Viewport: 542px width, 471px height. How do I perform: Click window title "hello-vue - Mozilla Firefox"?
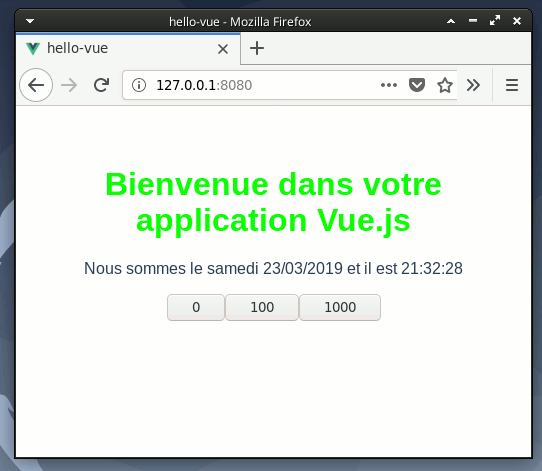coord(240,22)
